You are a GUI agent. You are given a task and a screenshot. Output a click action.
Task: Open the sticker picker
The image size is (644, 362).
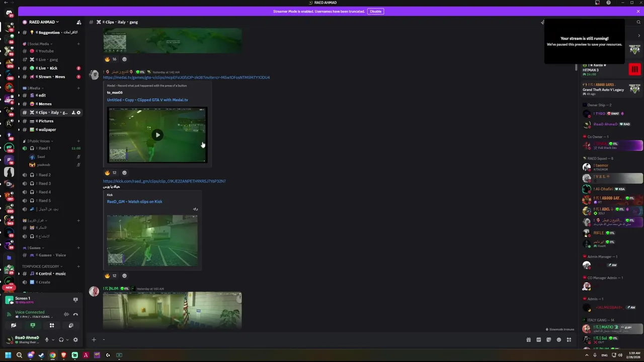[548, 340]
